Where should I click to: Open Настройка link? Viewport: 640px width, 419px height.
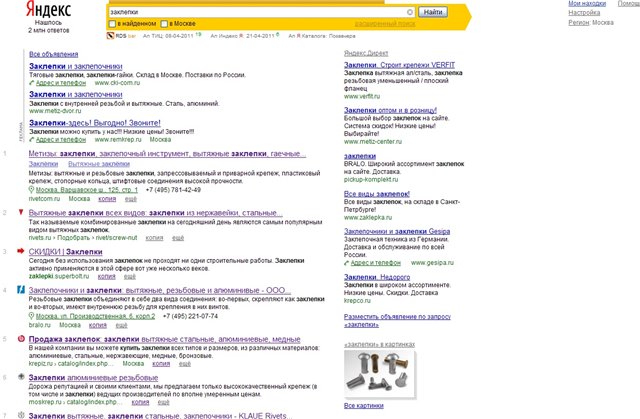click(584, 13)
